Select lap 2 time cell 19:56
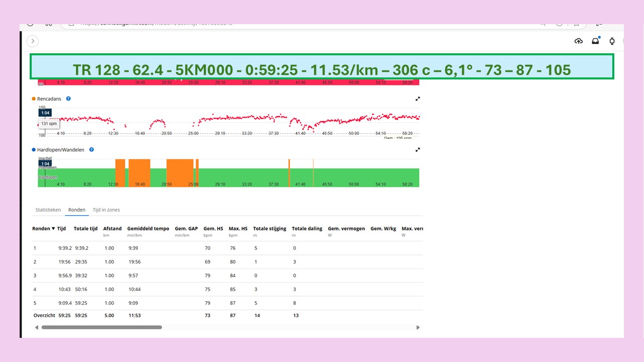 64,261
